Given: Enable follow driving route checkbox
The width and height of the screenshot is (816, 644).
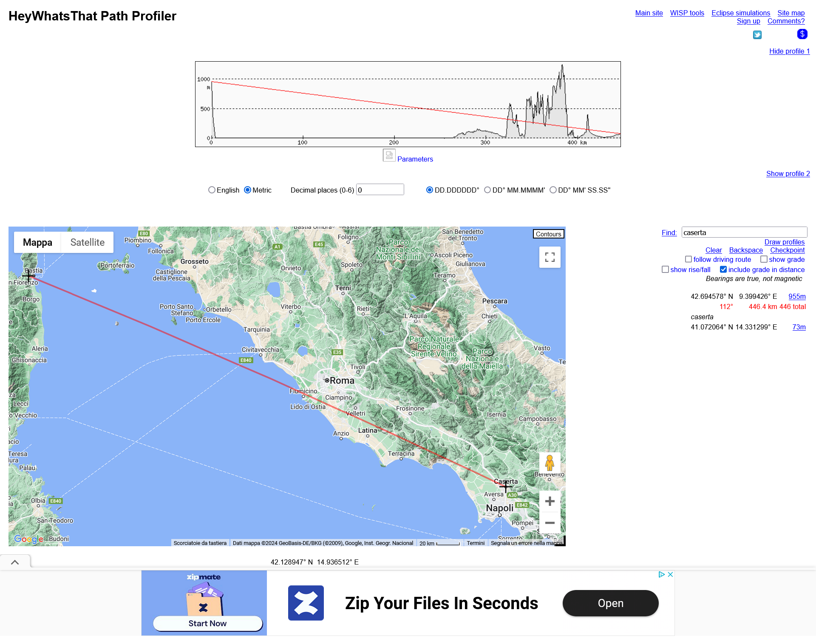Looking at the screenshot, I should coord(688,259).
